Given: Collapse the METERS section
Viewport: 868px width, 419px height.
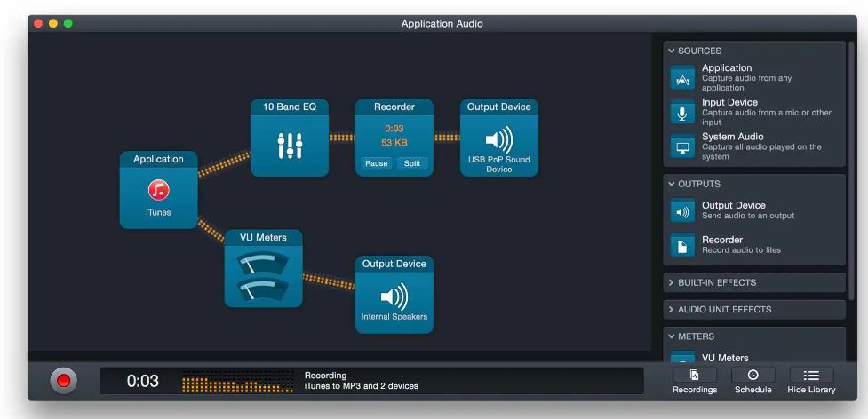Looking at the screenshot, I should [672, 336].
